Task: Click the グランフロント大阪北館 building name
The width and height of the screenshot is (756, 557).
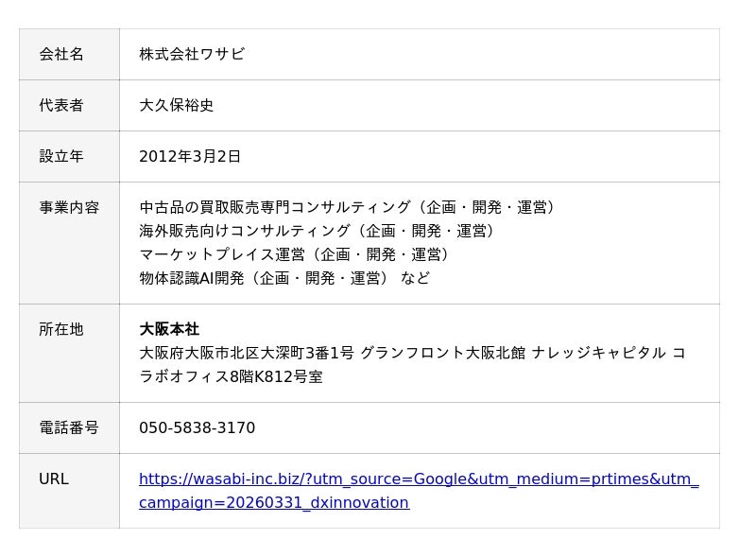Action: pyautogui.click(x=442, y=354)
